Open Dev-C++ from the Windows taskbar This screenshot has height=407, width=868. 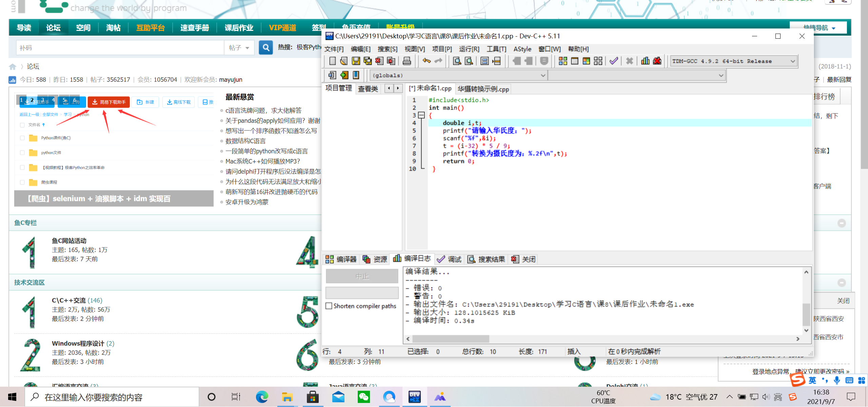414,397
